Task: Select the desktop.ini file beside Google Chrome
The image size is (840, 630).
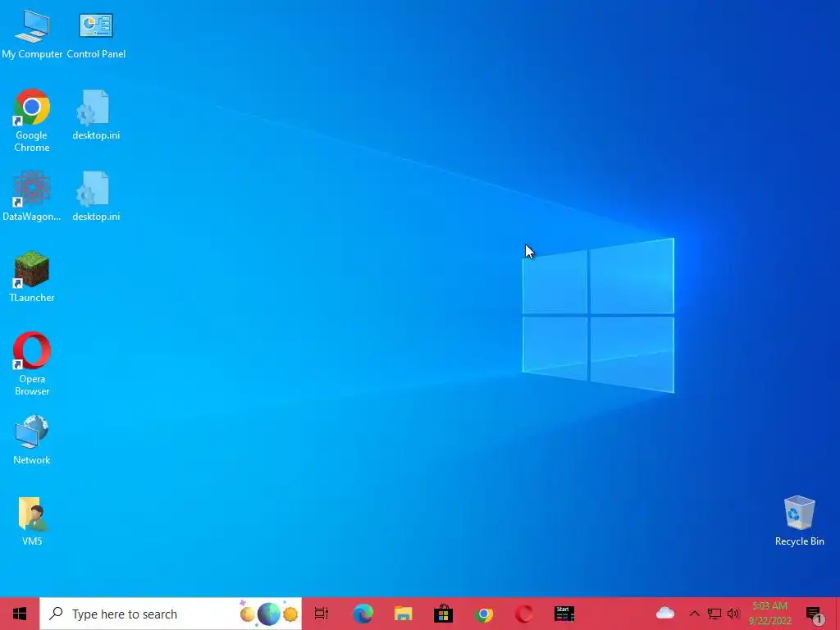Action: 96,115
